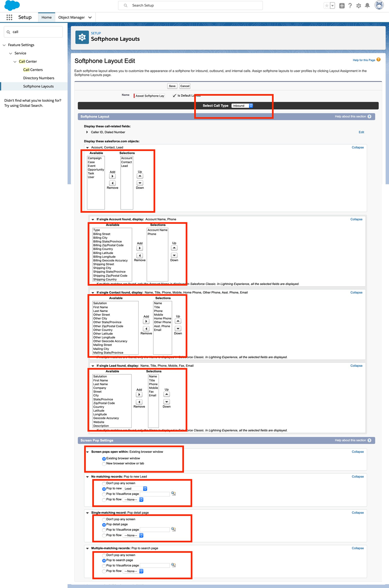The height and width of the screenshot is (588, 389).
Task: Click lookup icon for Single-matching record Visualforce page
Action: (x=174, y=529)
